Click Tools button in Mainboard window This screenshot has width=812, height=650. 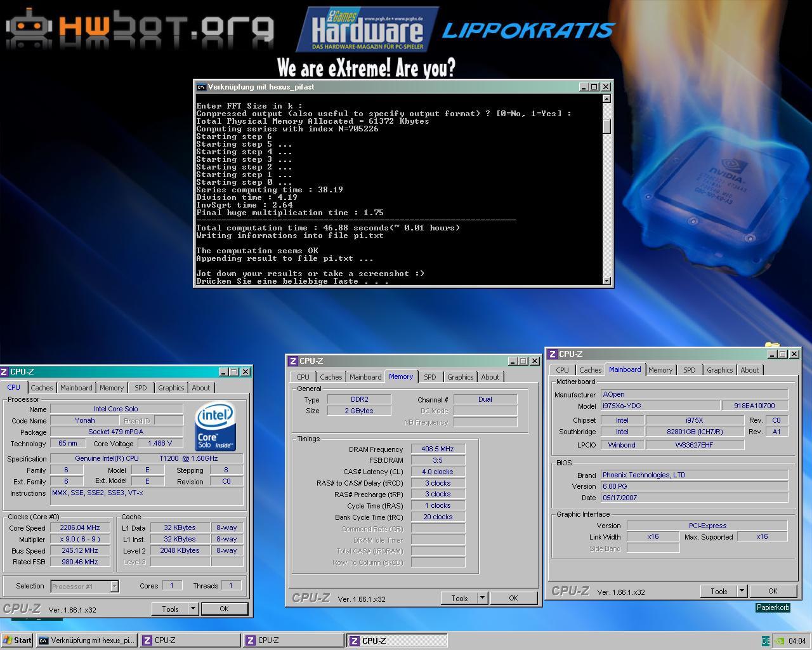pyautogui.click(x=719, y=591)
